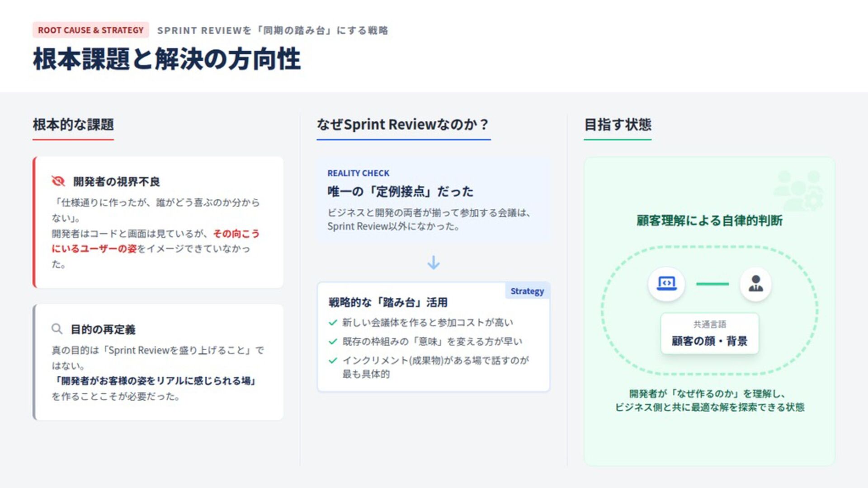Select the 根本的な課題 section heading

click(x=73, y=125)
